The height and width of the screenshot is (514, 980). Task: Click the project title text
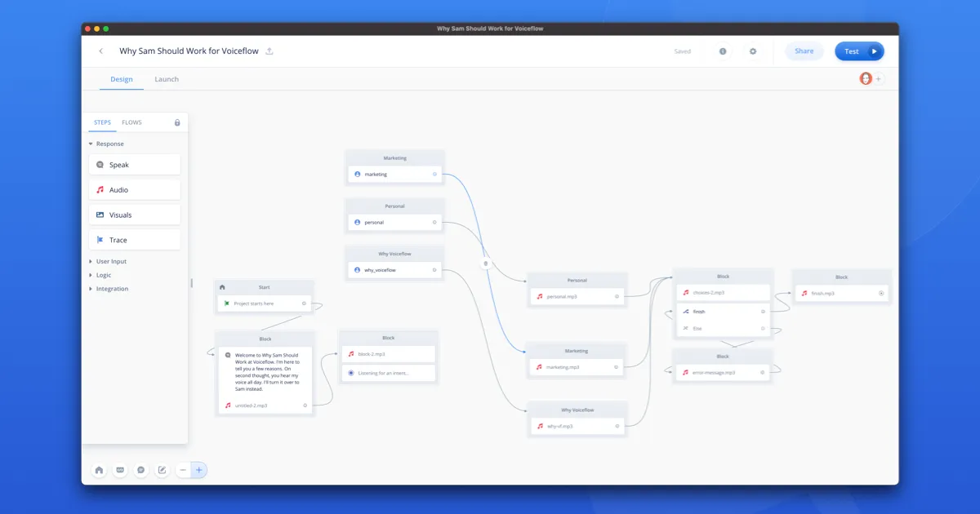pyautogui.click(x=189, y=51)
